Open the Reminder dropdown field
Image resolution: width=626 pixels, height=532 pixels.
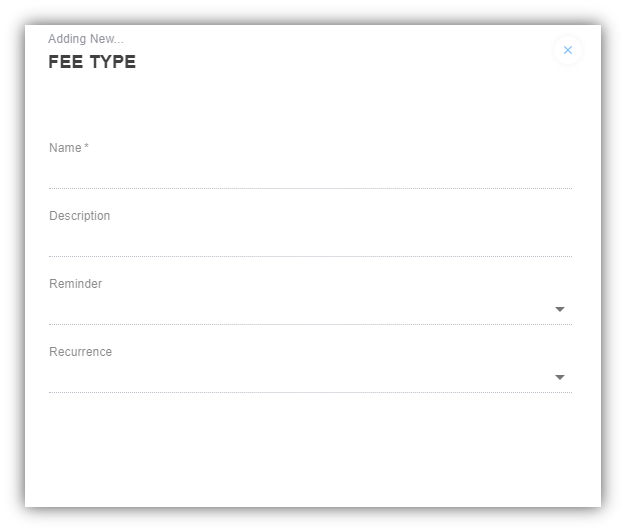coord(300,310)
